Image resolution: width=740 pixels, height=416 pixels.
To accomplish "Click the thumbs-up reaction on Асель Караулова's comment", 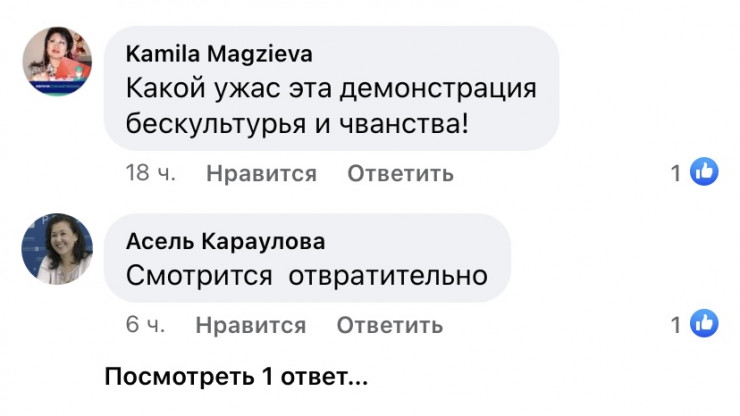I will click(705, 324).
